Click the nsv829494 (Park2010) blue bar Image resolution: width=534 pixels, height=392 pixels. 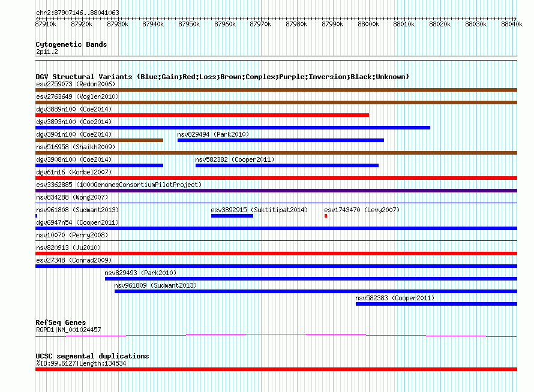pyautogui.click(x=281, y=140)
